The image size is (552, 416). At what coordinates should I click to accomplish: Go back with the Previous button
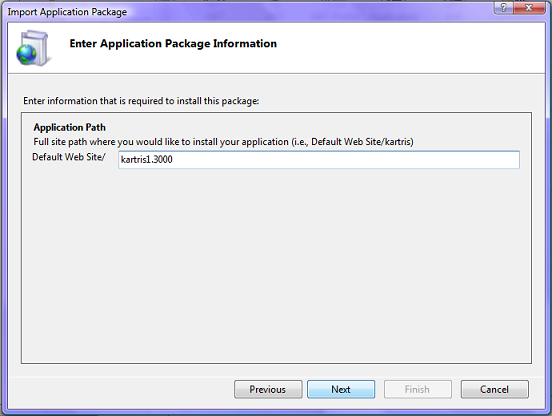(268, 389)
